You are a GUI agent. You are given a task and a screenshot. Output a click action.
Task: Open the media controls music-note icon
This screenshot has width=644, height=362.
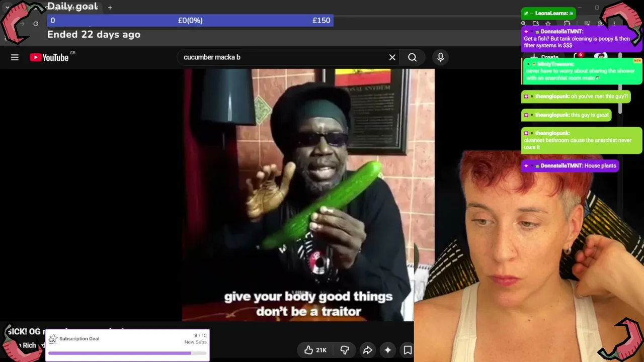click(587, 24)
